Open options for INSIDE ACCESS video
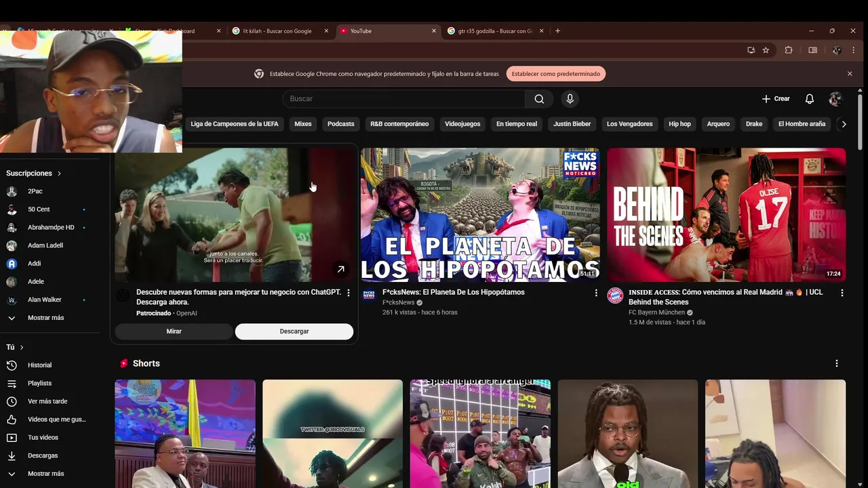Image resolution: width=868 pixels, height=488 pixels. coord(842,293)
